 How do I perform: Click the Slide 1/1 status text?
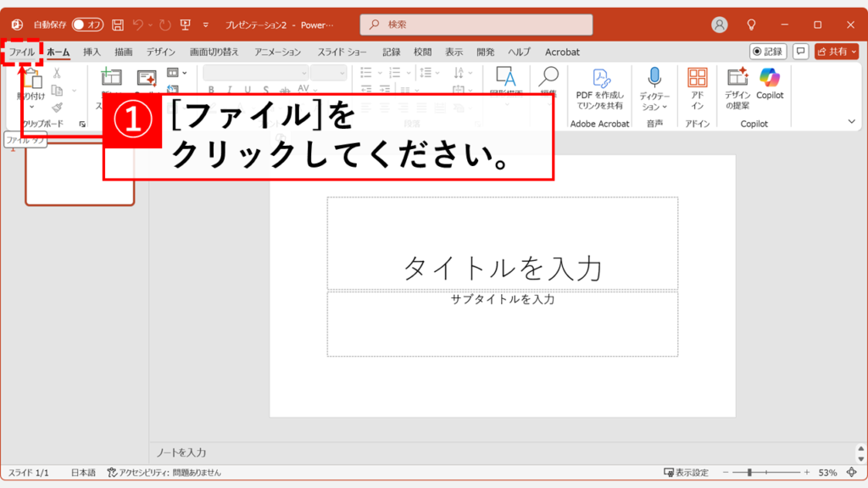pyautogui.click(x=29, y=473)
